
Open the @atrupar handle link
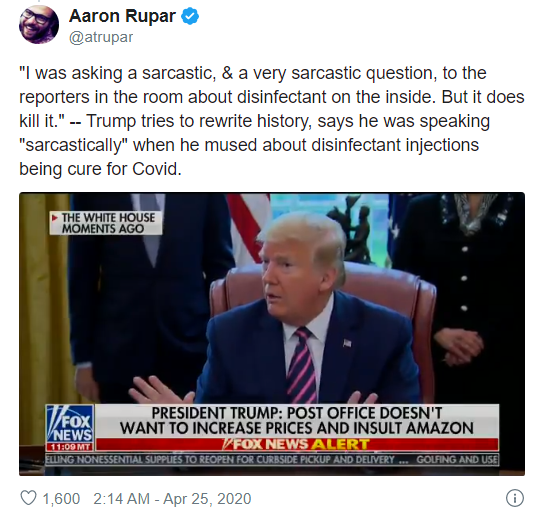click(x=101, y=37)
